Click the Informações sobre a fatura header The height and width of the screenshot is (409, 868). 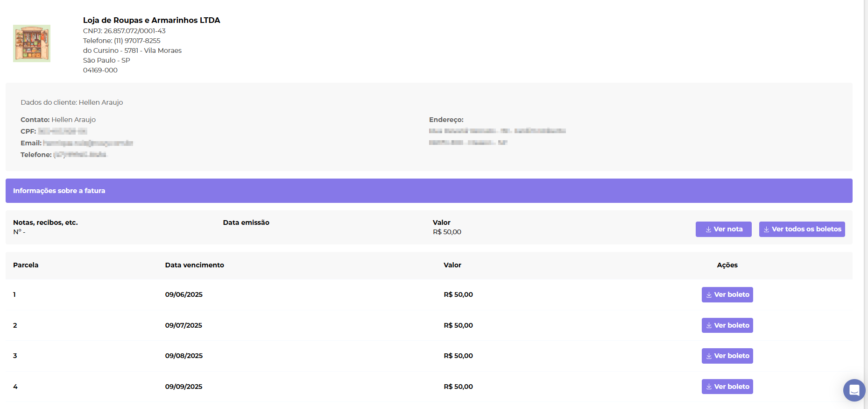[59, 191]
